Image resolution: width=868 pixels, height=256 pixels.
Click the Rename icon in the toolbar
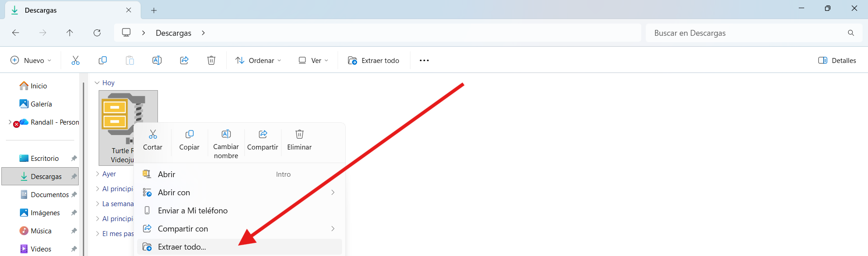click(x=157, y=60)
